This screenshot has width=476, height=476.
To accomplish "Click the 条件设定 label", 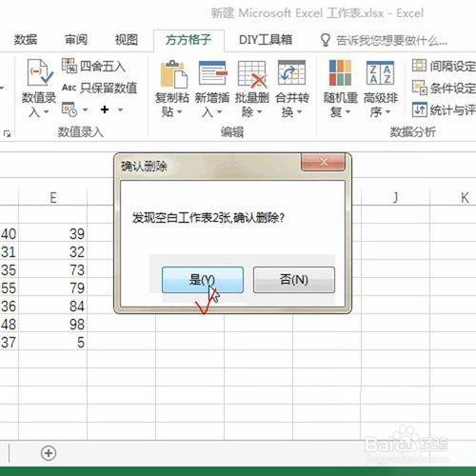I will tap(453, 88).
